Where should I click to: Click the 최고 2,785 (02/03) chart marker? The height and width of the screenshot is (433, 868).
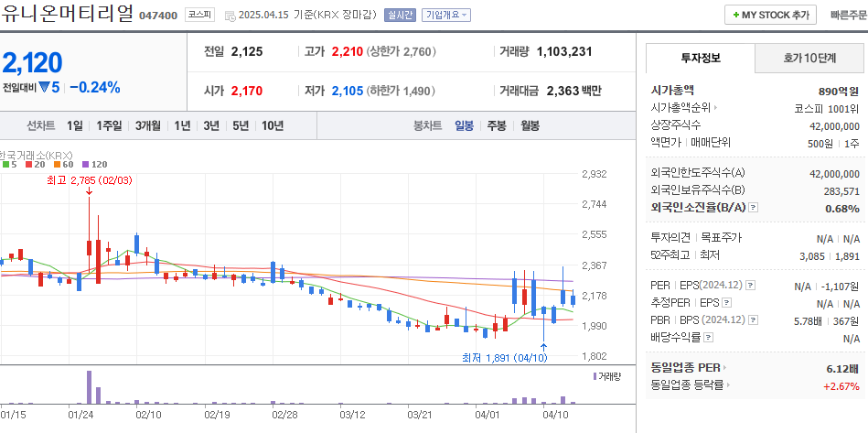coord(89,180)
